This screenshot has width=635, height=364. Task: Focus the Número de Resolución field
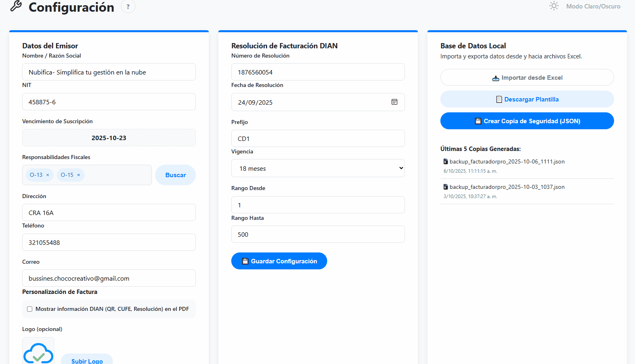coord(318,72)
